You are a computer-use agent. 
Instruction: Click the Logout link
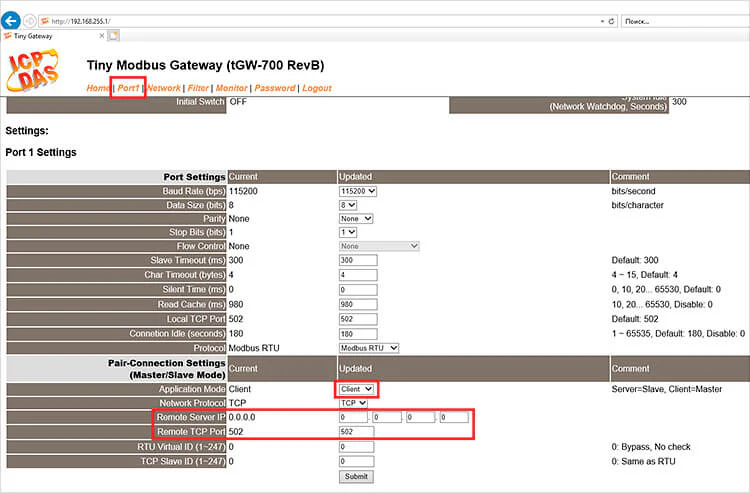pyautogui.click(x=317, y=88)
